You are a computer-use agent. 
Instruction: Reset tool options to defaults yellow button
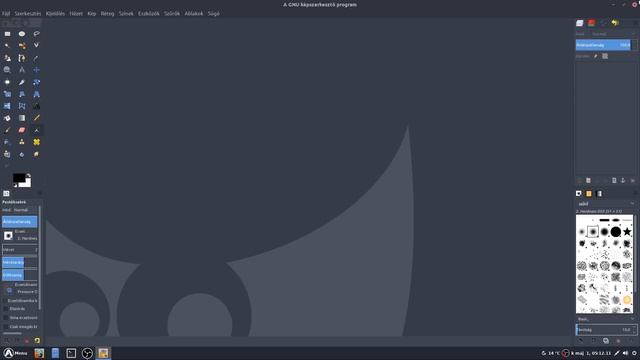tap(37, 340)
